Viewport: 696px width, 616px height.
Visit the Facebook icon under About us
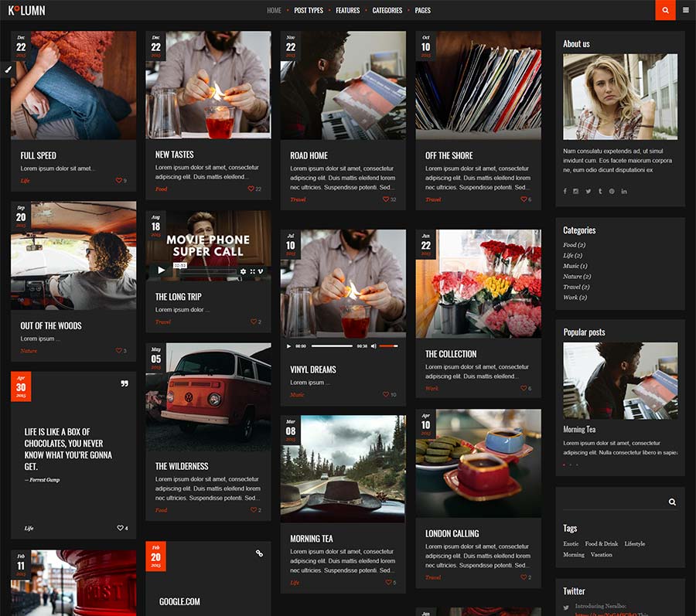[x=565, y=191]
